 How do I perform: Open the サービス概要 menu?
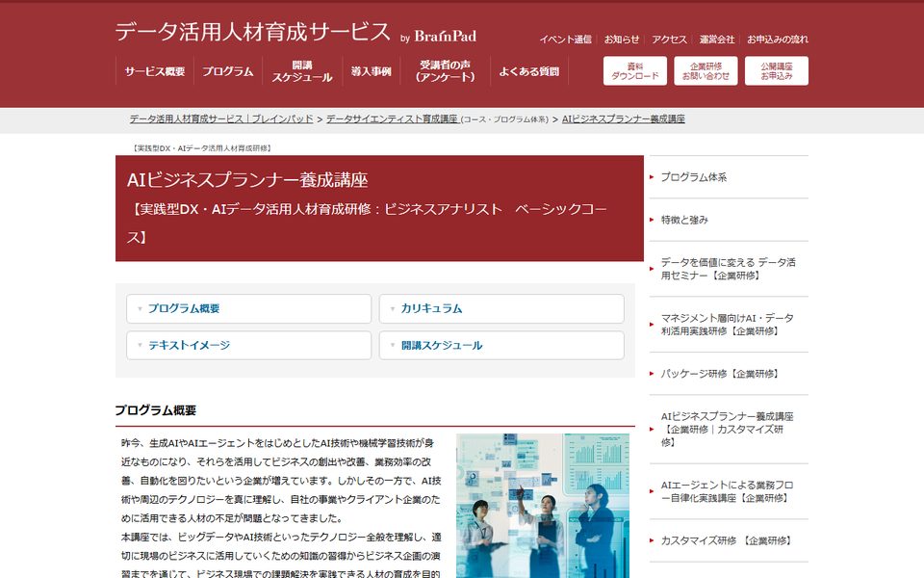[155, 71]
